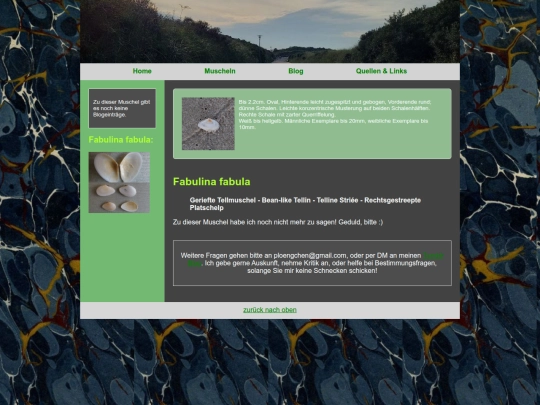Click the 'Zu dieser Muschel habe ich' sentence

point(278,222)
